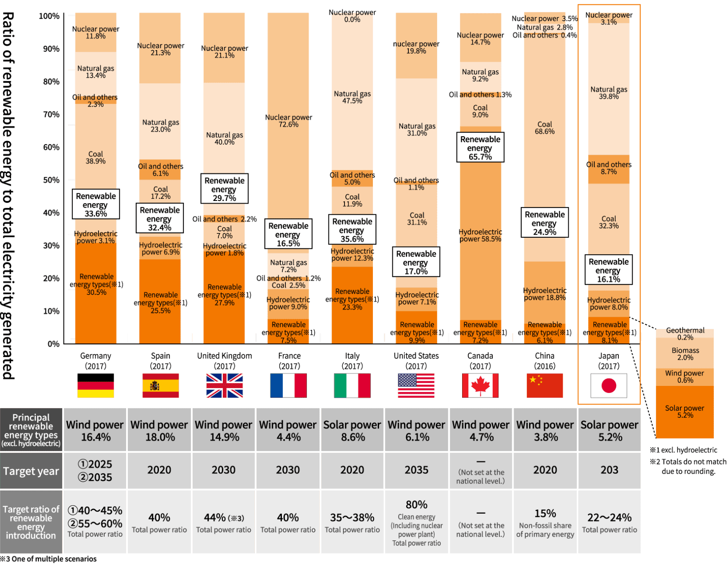Click Germany's Wind power 16.4% table cell
Screen dimensions: 728x566
tap(95, 430)
